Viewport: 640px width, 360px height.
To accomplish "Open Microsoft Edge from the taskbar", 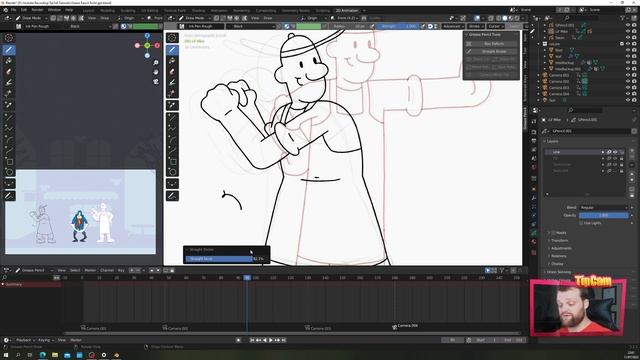I will (x=42, y=355).
